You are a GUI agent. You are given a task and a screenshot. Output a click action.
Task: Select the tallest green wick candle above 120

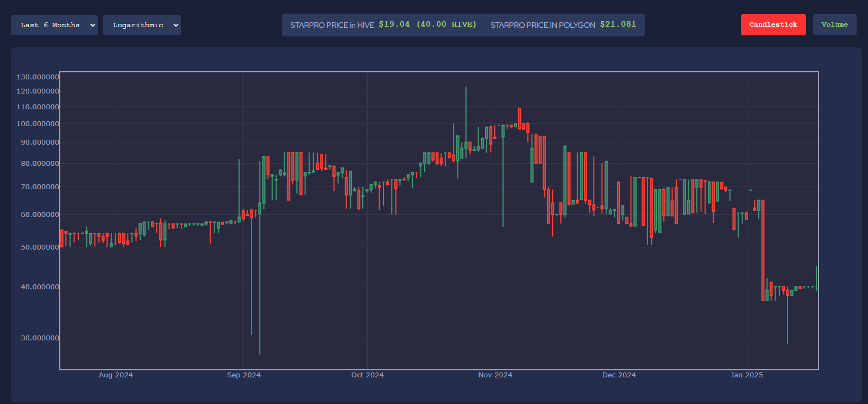click(466, 122)
